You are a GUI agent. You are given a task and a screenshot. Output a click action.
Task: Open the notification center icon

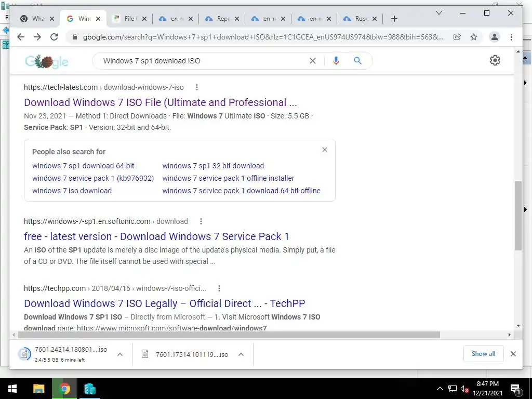[x=515, y=389]
